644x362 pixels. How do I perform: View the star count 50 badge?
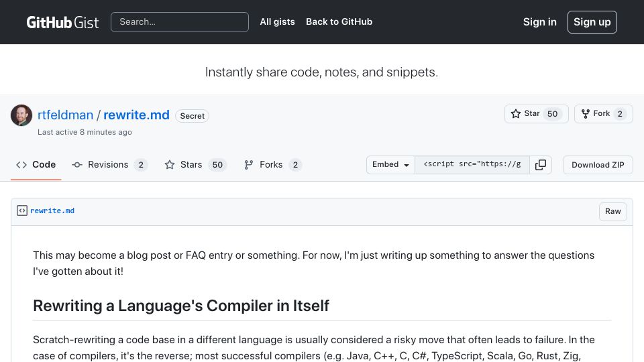click(x=552, y=114)
